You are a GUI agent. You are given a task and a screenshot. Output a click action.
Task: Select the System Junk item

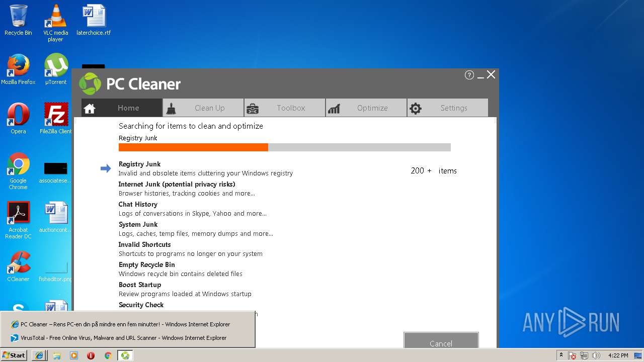coord(138,224)
